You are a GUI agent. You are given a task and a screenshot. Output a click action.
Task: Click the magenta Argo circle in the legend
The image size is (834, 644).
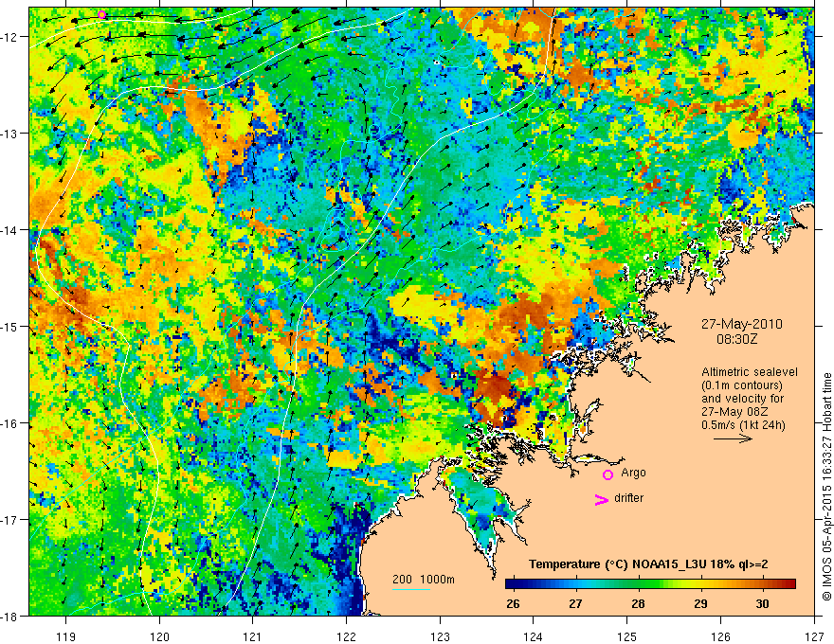click(607, 474)
